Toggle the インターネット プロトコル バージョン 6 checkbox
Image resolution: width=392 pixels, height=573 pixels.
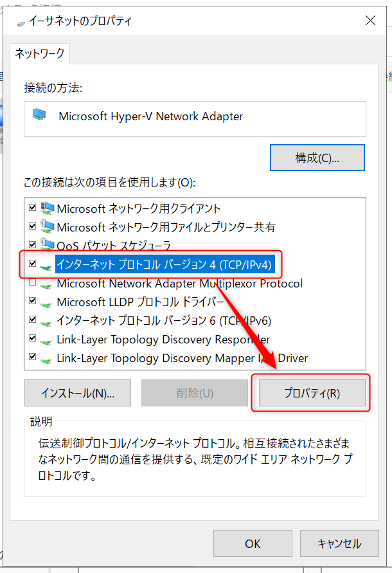(32, 320)
